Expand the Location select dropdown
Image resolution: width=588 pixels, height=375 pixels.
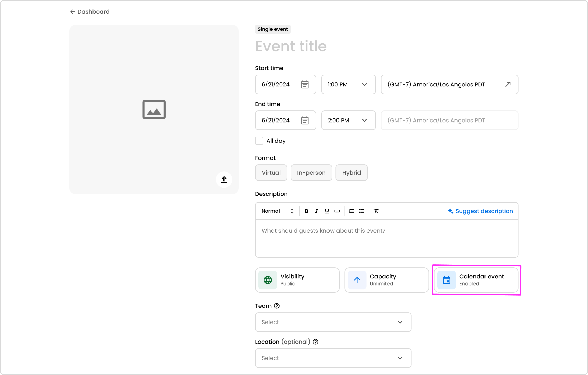[x=333, y=358]
